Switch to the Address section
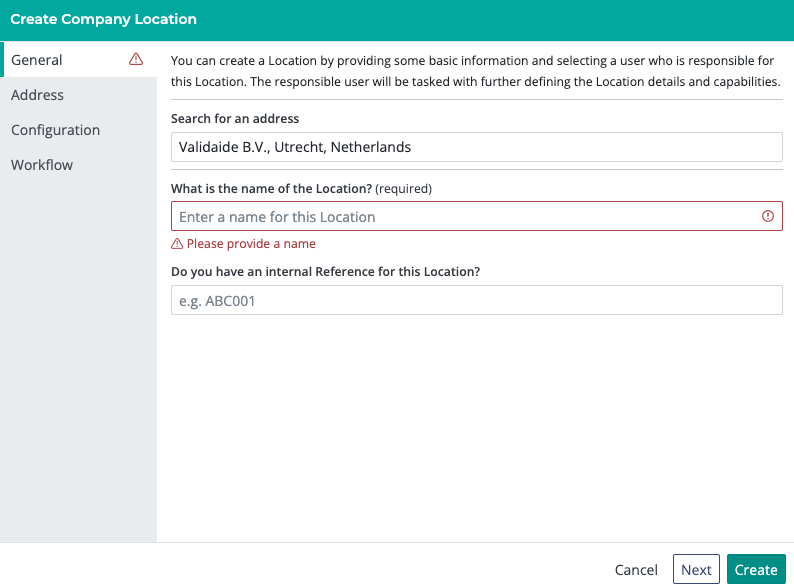The height and width of the screenshot is (585, 794). 78,95
